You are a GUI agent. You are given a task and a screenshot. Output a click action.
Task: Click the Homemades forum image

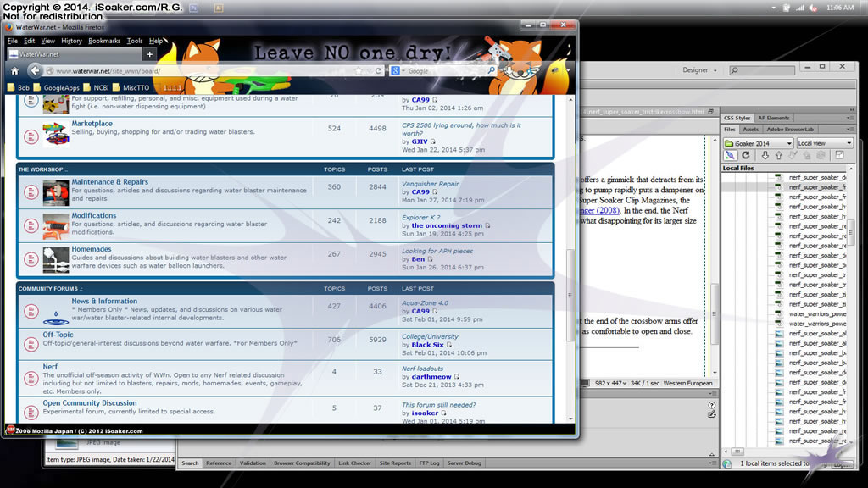[56, 259]
